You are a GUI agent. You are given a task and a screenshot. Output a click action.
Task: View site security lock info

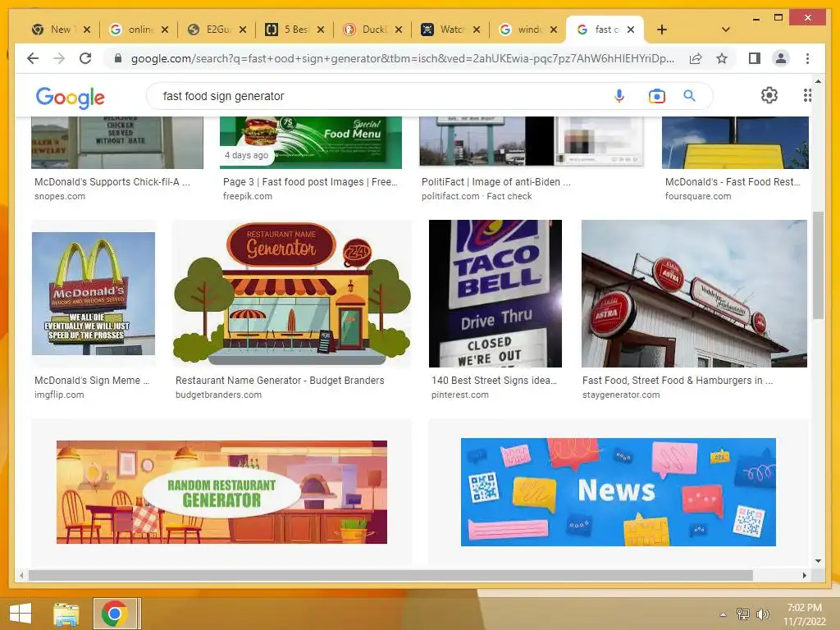point(118,58)
